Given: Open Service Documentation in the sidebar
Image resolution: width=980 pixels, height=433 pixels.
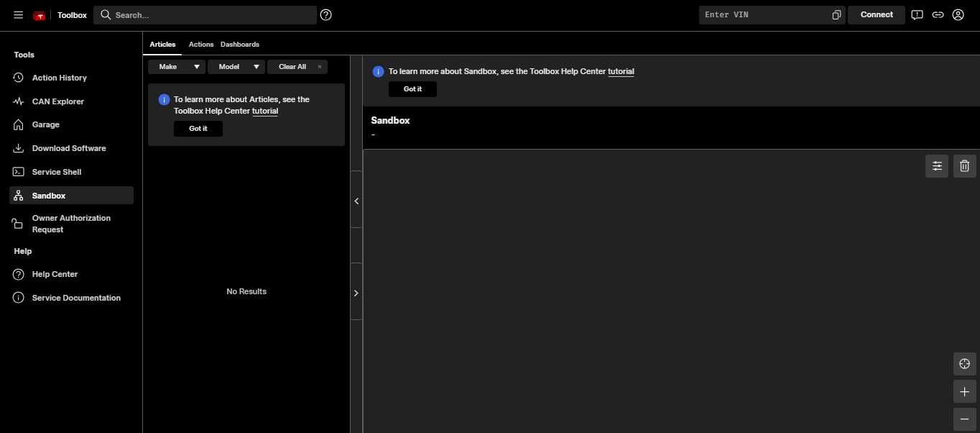Looking at the screenshot, I should pyautogui.click(x=71, y=298).
